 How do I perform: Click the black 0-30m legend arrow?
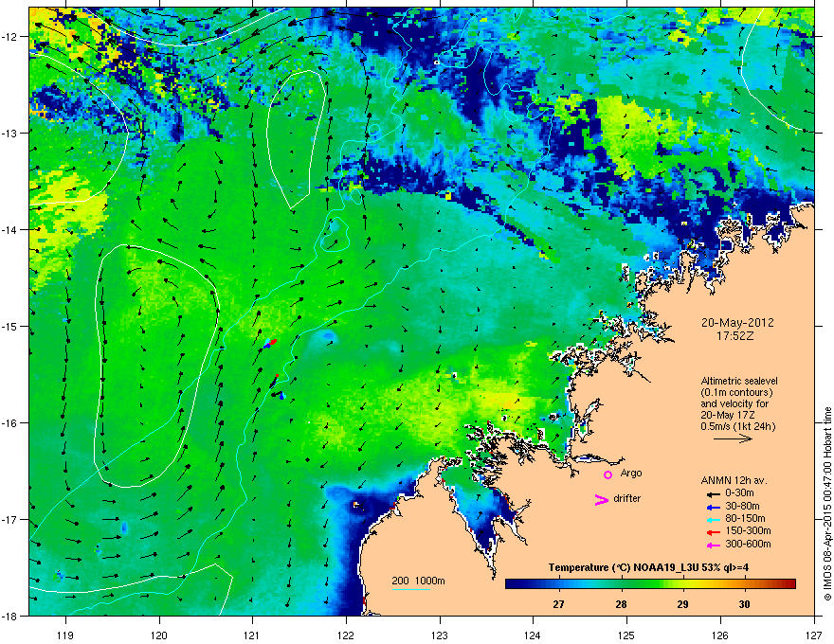(713, 494)
